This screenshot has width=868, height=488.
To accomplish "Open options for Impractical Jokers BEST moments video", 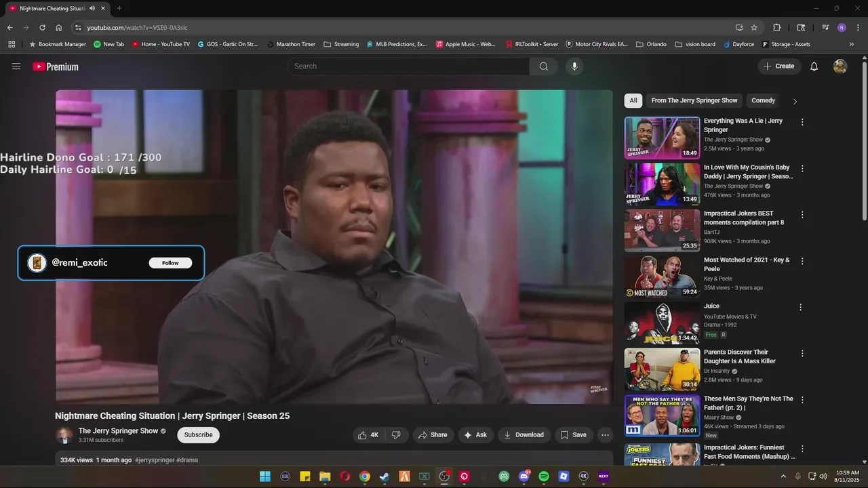I will (x=802, y=215).
